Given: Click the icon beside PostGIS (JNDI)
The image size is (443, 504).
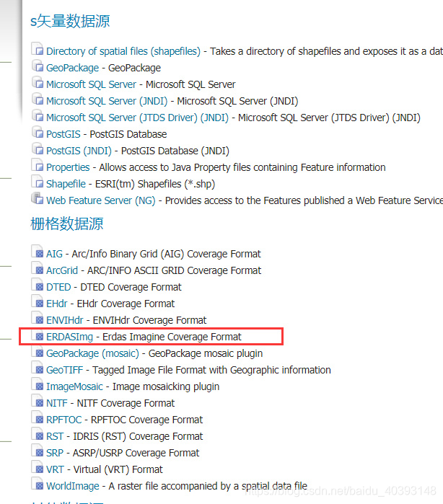Looking at the screenshot, I should coord(38,149).
